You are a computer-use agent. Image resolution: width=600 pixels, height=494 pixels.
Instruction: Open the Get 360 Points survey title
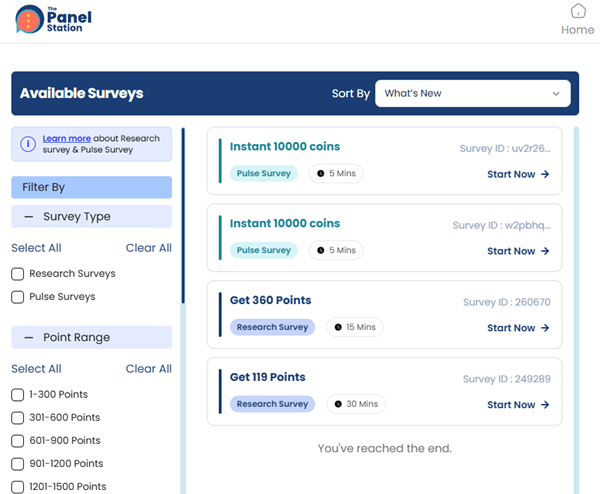click(x=271, y=300)
